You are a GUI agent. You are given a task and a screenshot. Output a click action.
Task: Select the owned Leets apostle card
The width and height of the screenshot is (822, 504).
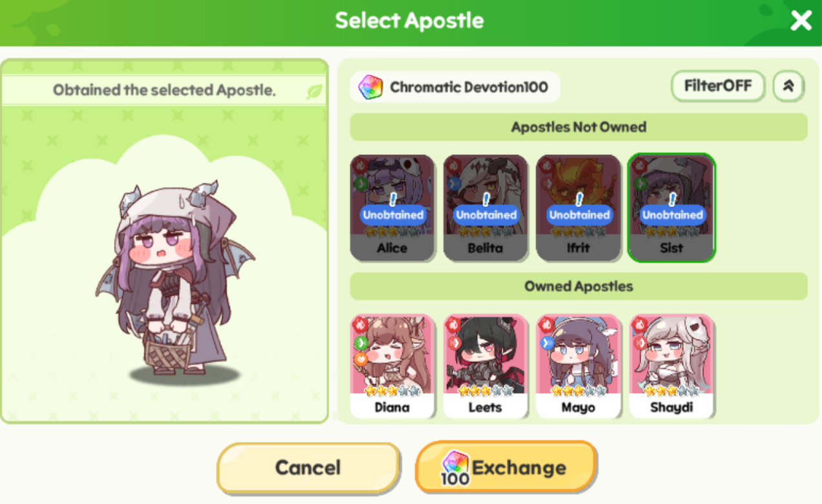tap(485, 366)
